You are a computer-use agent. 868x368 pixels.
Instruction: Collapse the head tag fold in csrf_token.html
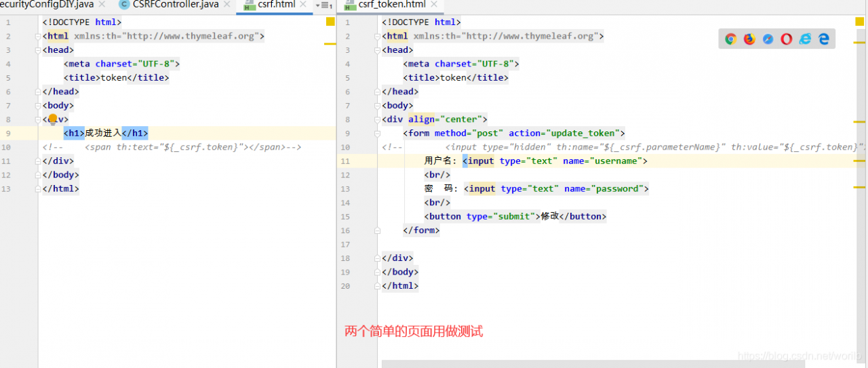(x=378, y=49)
